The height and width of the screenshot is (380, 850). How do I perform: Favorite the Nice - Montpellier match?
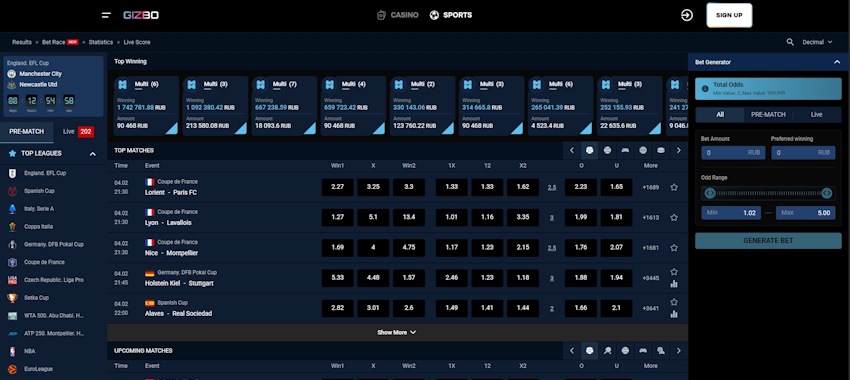click(674, 248)
